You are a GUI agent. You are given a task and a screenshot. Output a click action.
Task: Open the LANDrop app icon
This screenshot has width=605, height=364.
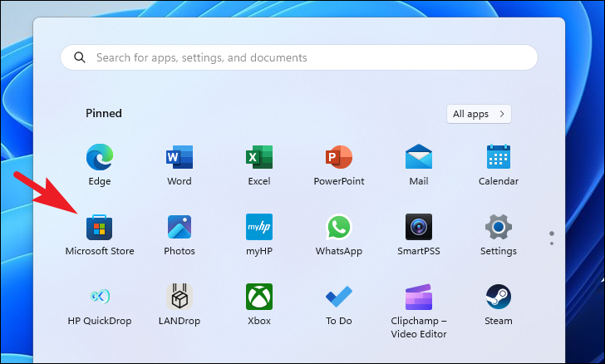tap(180, 297)
